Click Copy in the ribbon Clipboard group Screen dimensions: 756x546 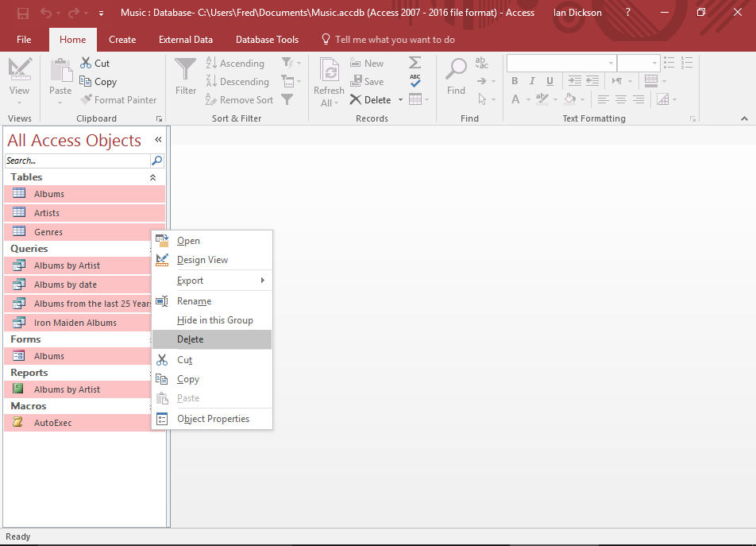pos(98,82)
